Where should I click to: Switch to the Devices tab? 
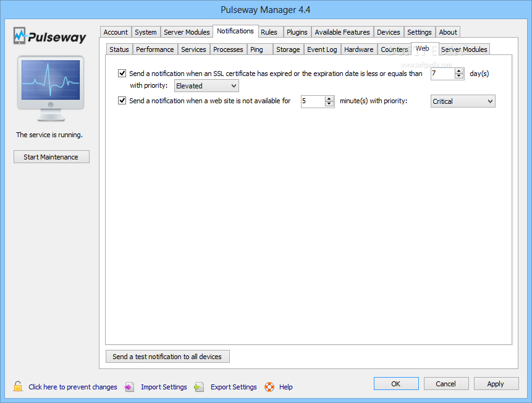click(x=389, y=32)
